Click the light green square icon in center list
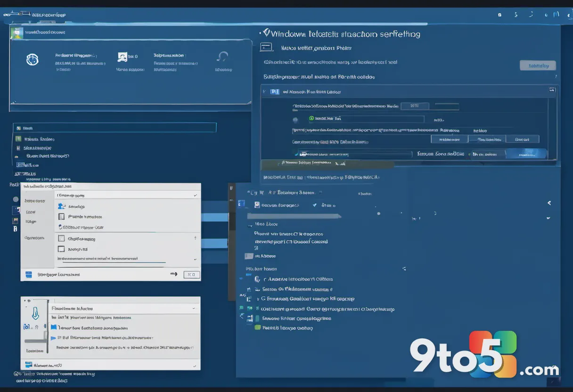The width and height of the screenshot is (573, 392). pos(257,327)
